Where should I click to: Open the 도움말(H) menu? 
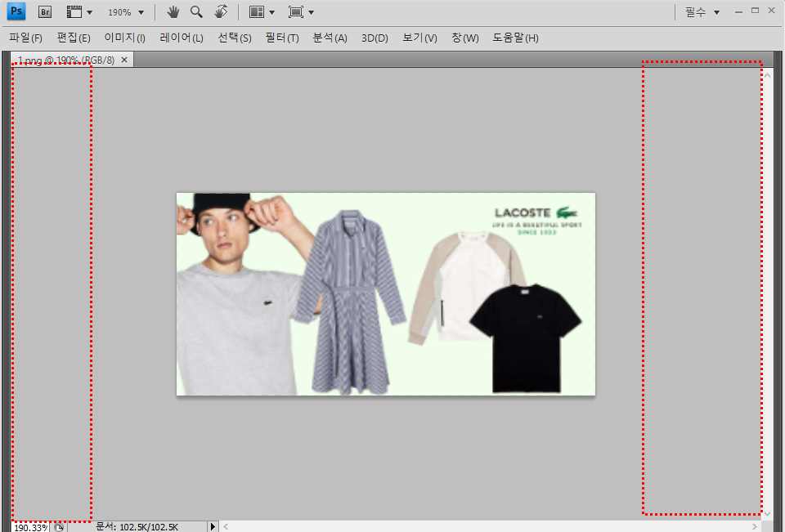(515, 38)
